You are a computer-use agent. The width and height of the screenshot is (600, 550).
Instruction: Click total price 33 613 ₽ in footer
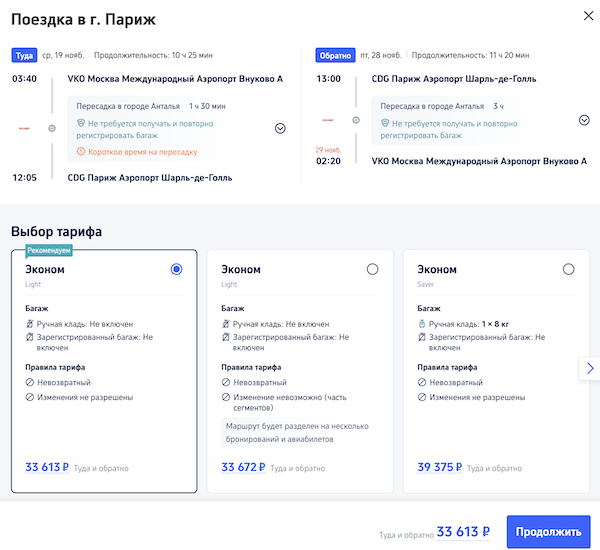[464, 532]
